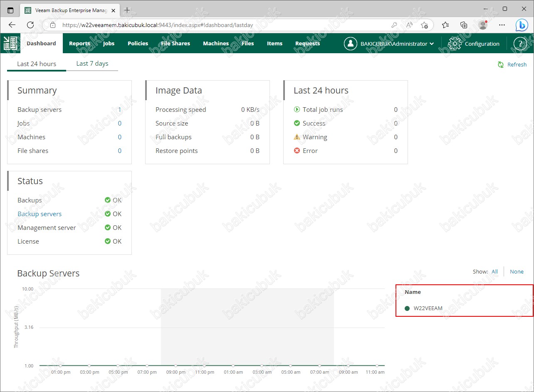Click the Read aloud icon in address bar
Screen dimensions: 534x392
409,25
